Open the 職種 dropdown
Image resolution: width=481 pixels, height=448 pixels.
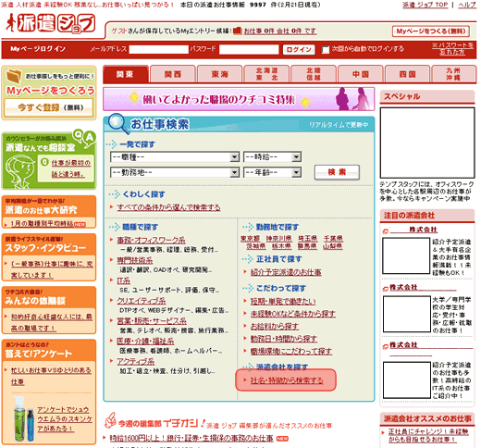175,157
